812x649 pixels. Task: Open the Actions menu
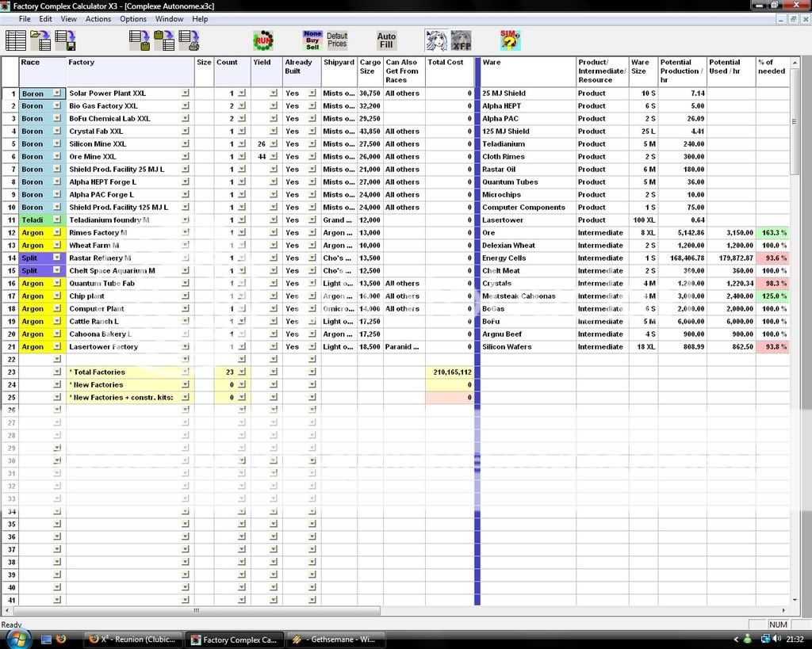click(98, 19)
